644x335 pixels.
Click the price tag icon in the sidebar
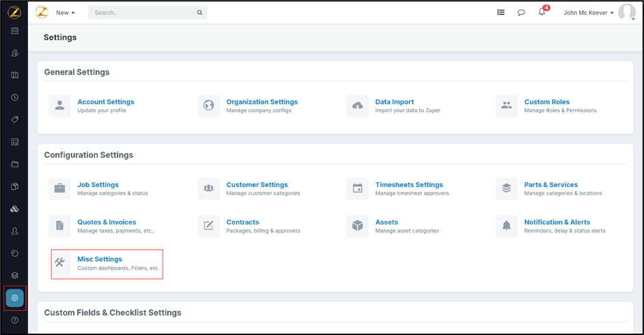[x=14, y=119]
